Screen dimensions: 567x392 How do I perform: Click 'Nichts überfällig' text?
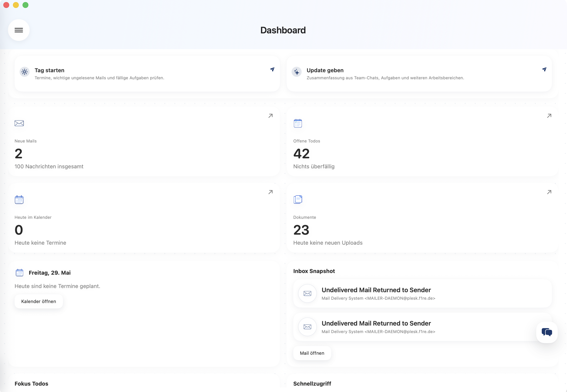point(314,167)
